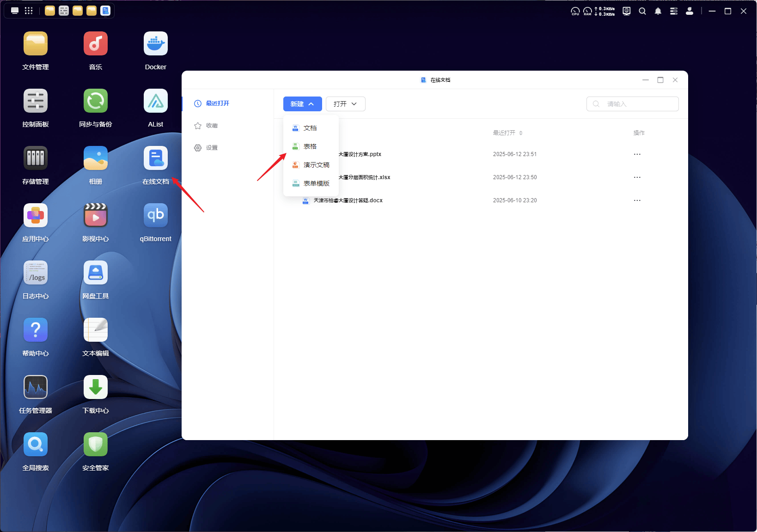
Task: Click the 请输入 search field
Action: 632,103
